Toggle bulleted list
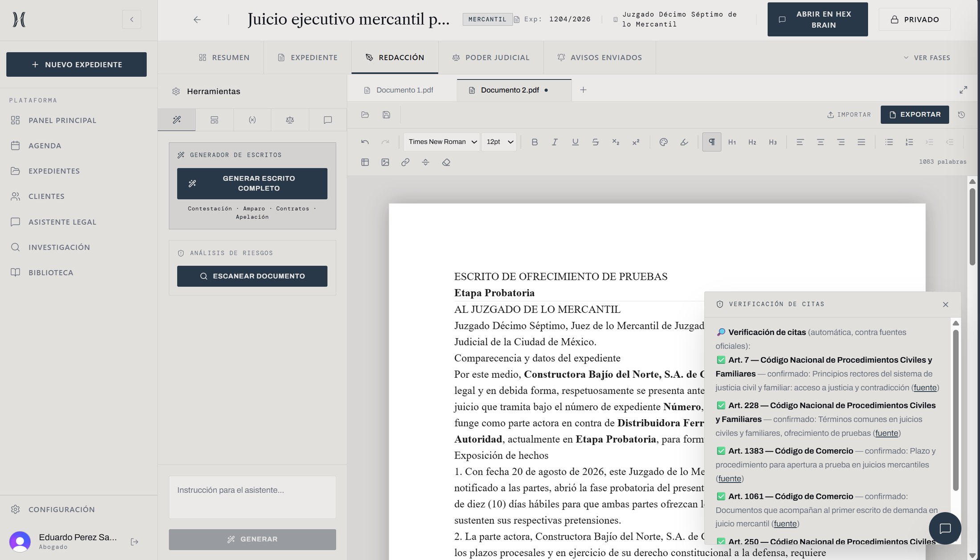Viewport: 980px width, 560px height. [x=889, y=142]
